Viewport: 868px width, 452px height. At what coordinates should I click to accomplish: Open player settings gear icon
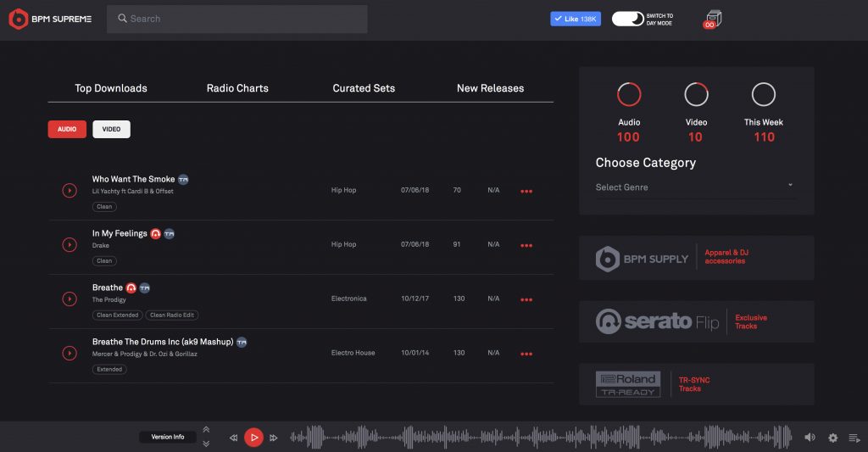click(832, 438)
